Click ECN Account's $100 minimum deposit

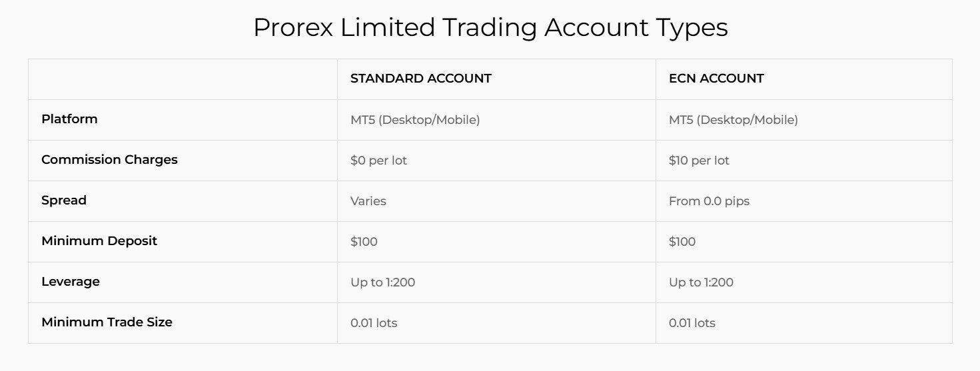click(x=682, y=242)
